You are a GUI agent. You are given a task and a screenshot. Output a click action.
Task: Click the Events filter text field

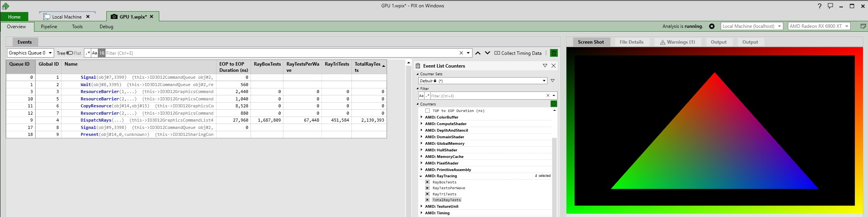pyautogui.click(x=278, y=53)
